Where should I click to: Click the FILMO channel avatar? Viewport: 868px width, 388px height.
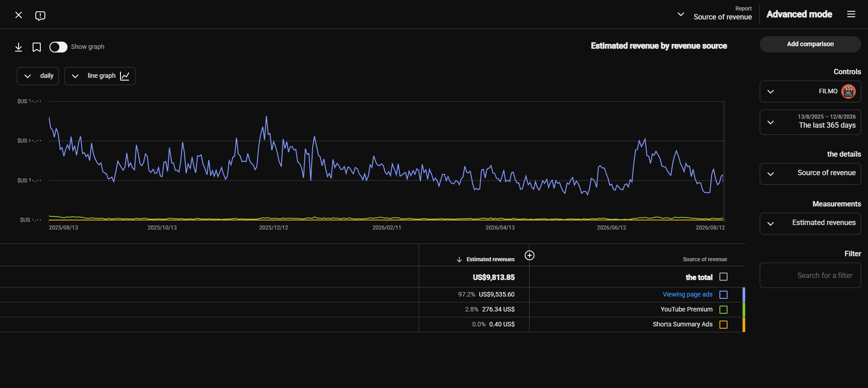tap(849, 91)
